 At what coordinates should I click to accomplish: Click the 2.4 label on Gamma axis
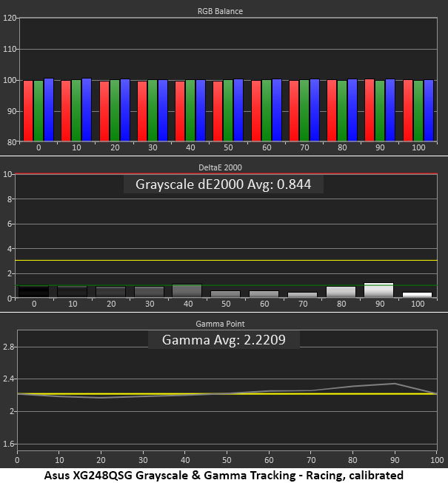pyautogui.click(x=9, y=379)
